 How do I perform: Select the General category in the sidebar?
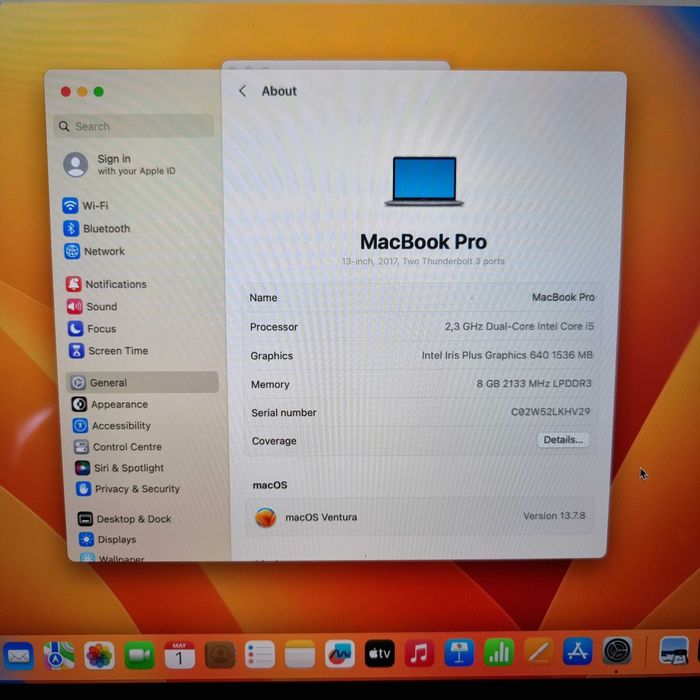[x=142, y=383]
